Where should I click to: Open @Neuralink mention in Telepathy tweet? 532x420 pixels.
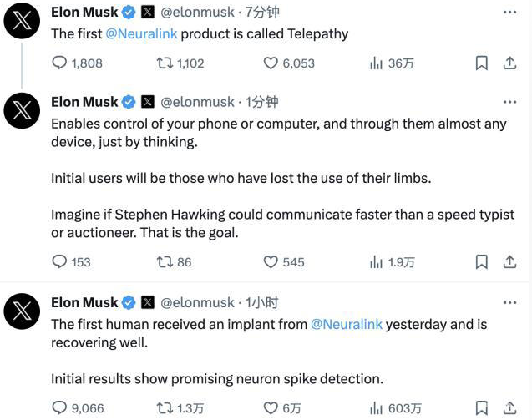141,34
